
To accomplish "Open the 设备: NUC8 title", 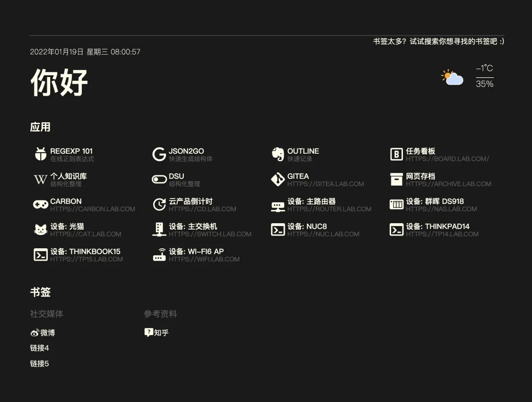I will (x=307, y=226).
